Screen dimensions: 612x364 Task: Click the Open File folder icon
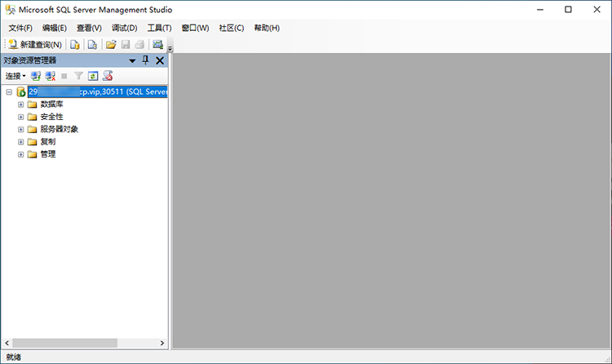tap(111, 44)
